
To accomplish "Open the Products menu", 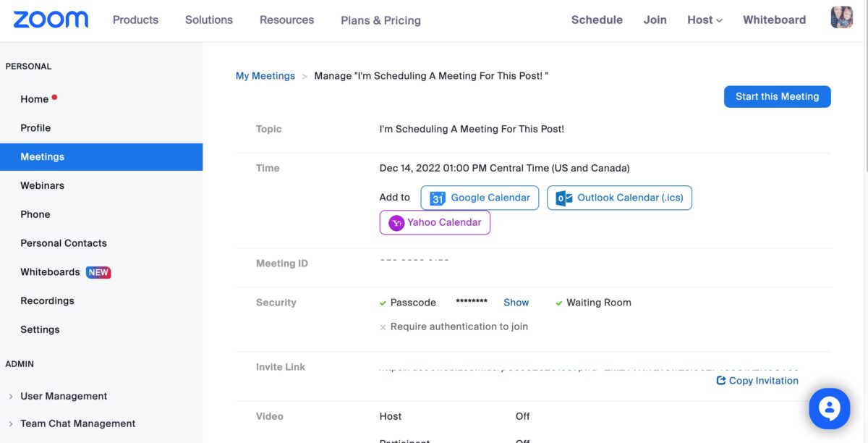I will pyautogui.click(x=135, y=20).
